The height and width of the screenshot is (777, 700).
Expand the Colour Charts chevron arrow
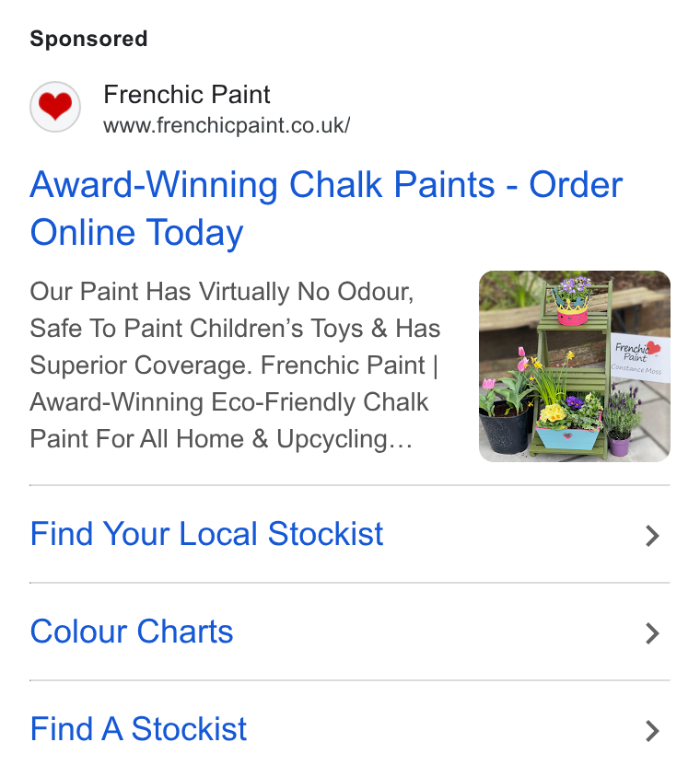coord(652,633)
